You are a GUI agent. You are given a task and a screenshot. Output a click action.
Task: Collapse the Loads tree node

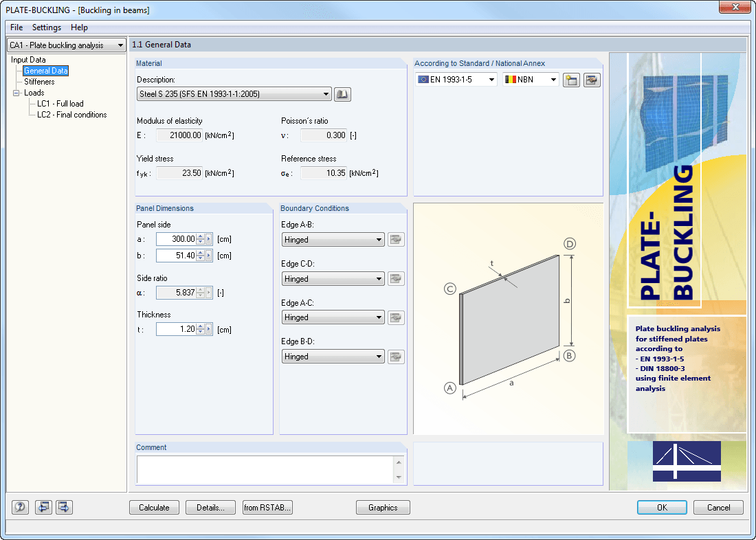point(16,93)
